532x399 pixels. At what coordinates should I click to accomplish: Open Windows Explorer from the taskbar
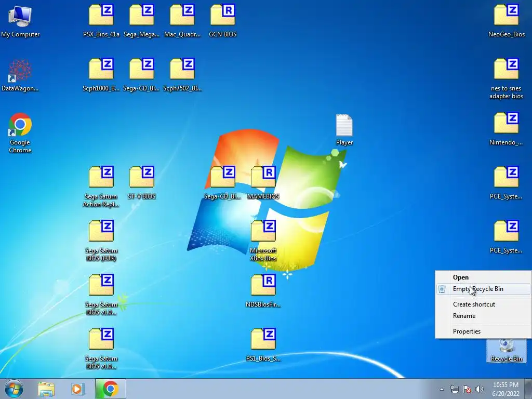click(46, 389)
